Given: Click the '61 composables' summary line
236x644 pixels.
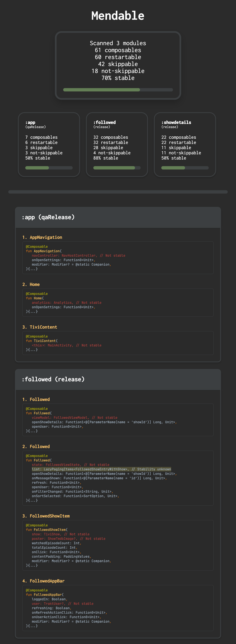Looking at the screenshot, I should 118,50.
